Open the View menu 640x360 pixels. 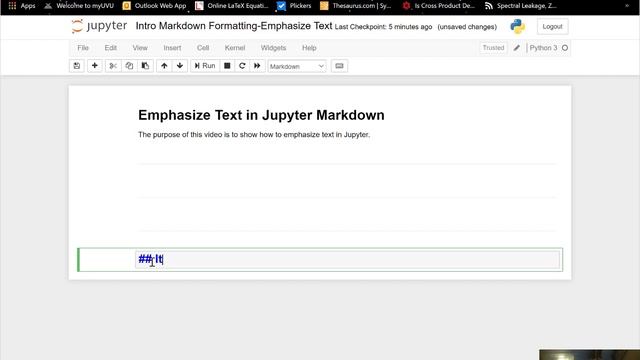click(x=140, y=48)
